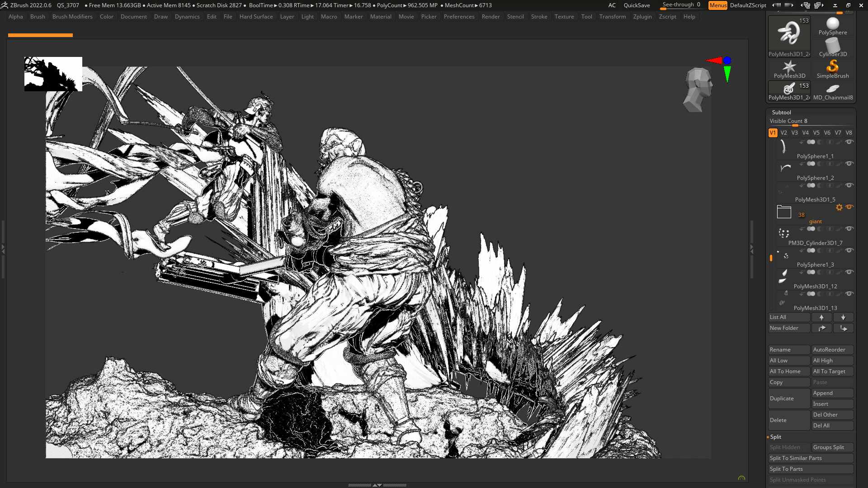Screen dimensions: 868x488
Task: Select the PolySphere1_1 subtool thumbnail
Action: pyautogui.click(x=784, y=146)
